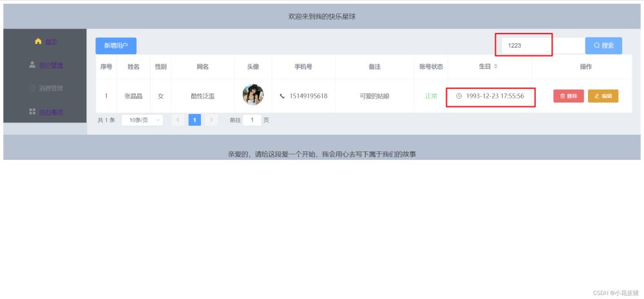Click the yellow home icon in sidebar
644x299 pixels.
coord(38,41)
